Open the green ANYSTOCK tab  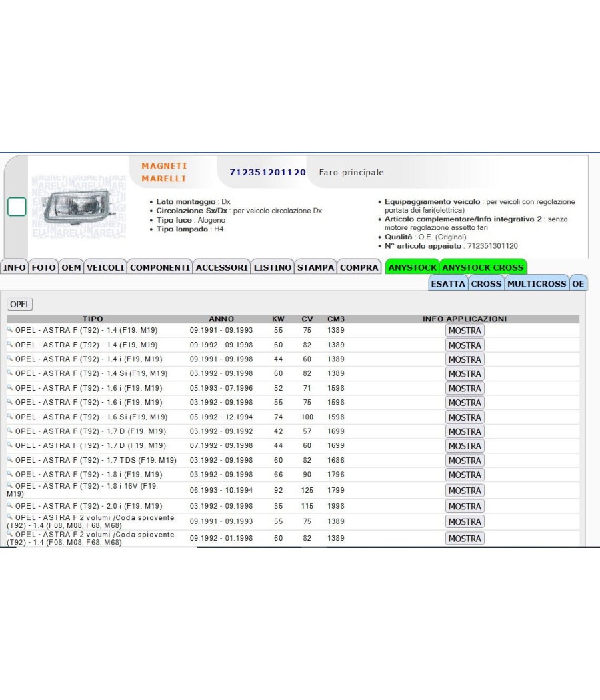point(413,267)
